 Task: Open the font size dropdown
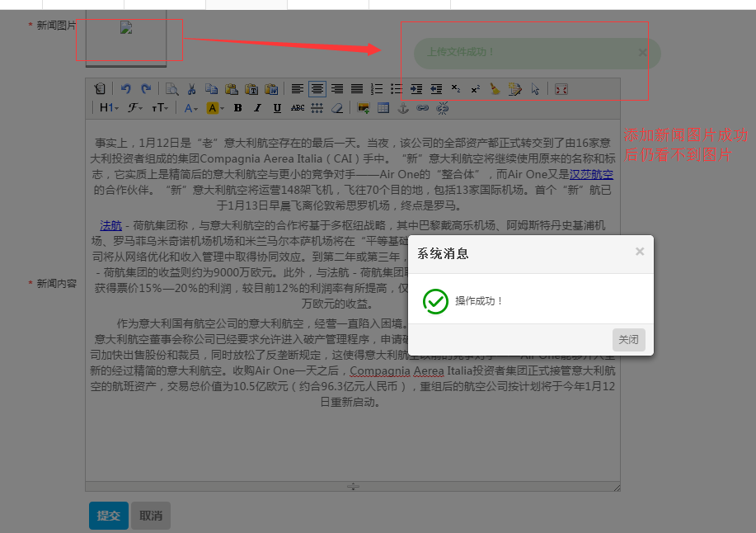[x=162, y=108]
